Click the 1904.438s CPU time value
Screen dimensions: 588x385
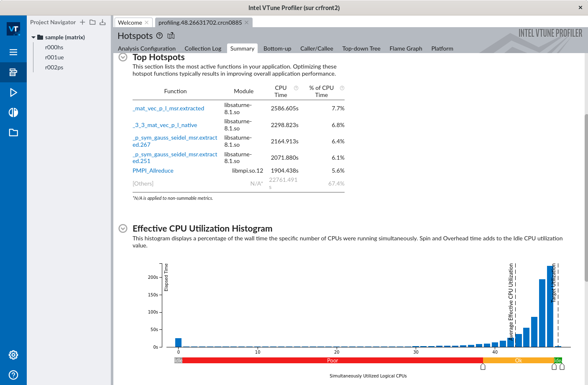coord(284,171)
